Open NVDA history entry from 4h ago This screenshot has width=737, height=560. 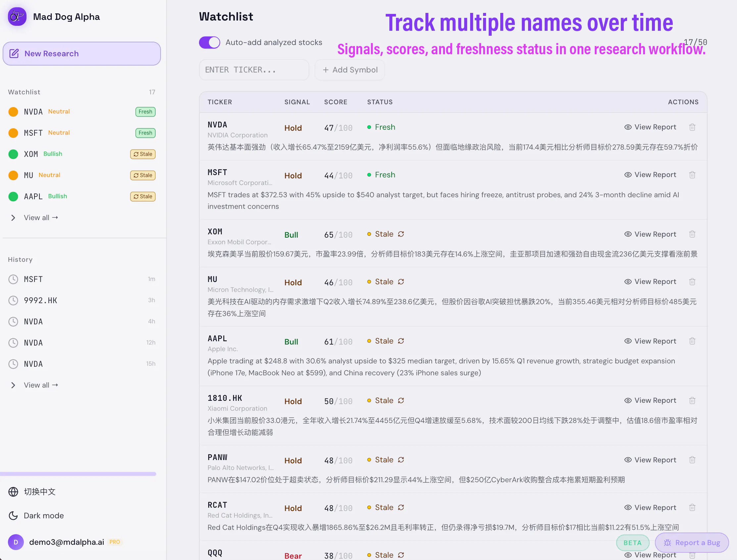[82, 322]
